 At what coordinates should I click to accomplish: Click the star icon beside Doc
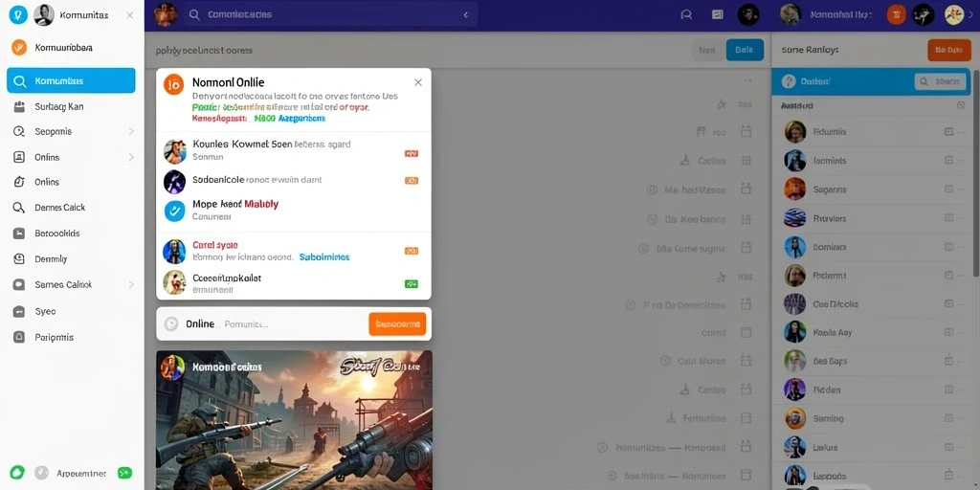[721, 104]
